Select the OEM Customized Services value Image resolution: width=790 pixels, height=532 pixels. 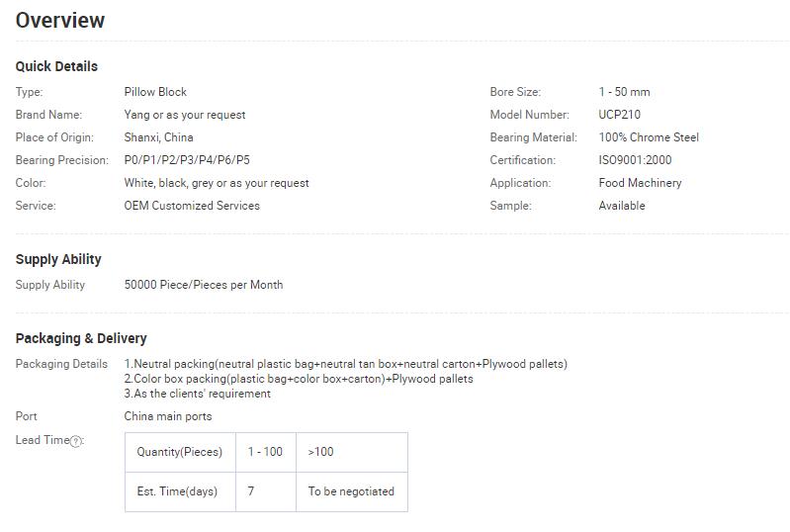tap(192, 206)
